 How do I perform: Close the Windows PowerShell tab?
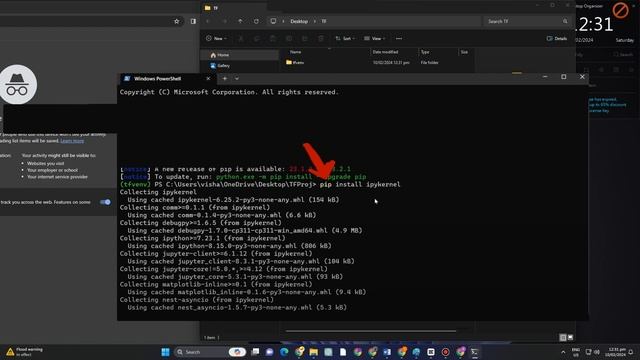pyautogui.click(x=208, y=78)
